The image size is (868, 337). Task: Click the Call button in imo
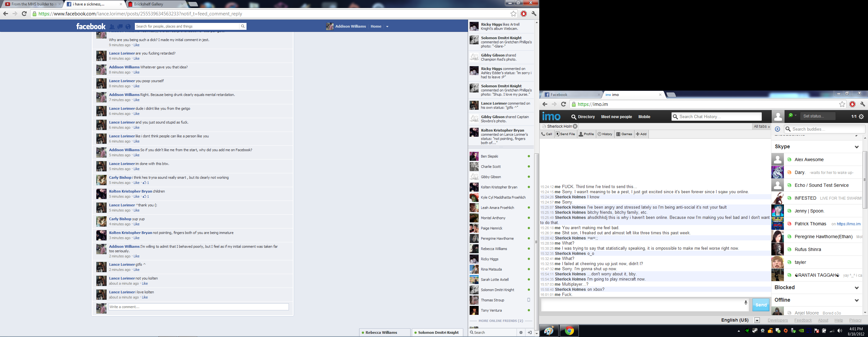(x=547, y=134)
